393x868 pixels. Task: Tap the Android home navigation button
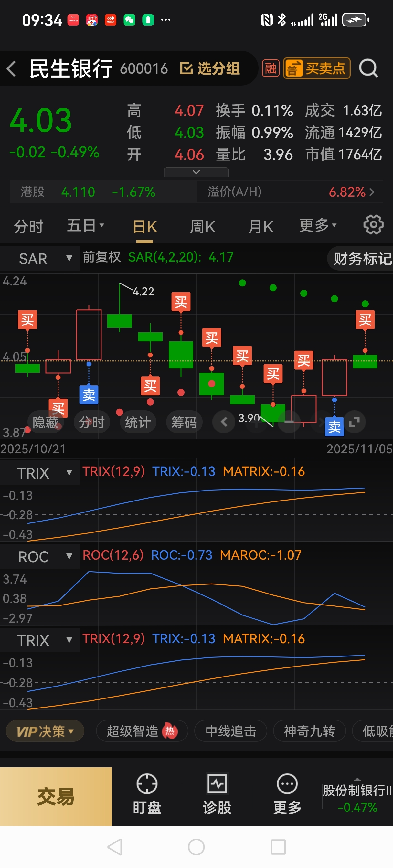pyautogui.click(x=196, y=847)
